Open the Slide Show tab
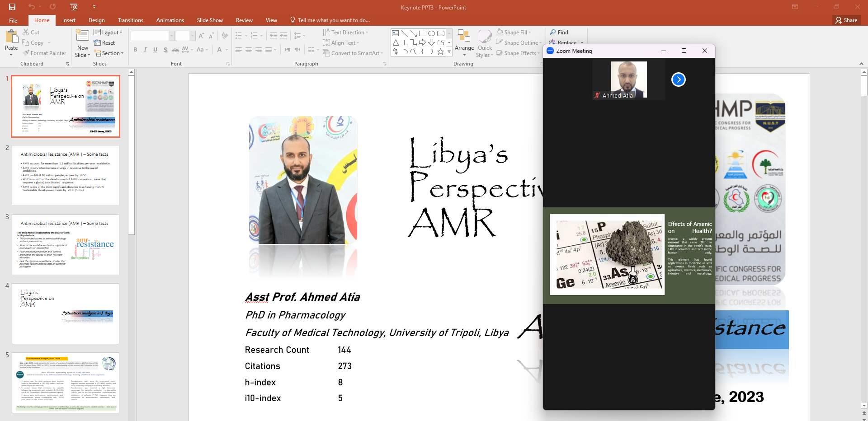This screenshot has height=421, width=868. click(x=209, y=20)
